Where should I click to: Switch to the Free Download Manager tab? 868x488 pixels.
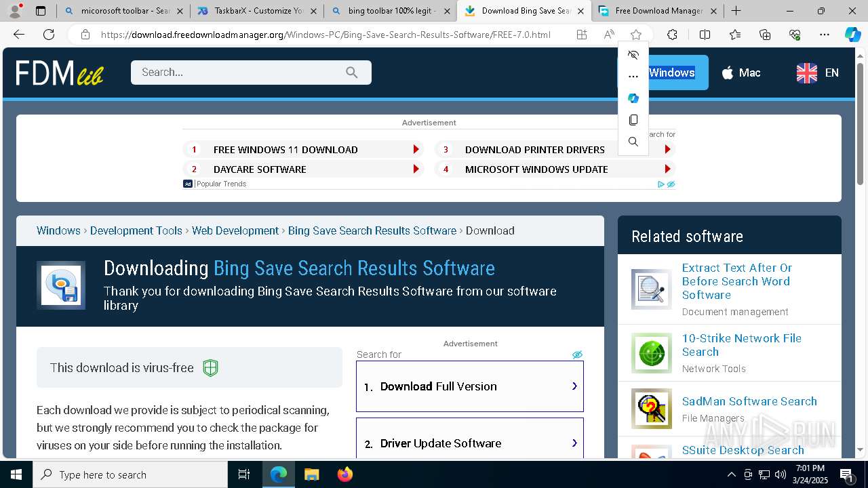(657, 11)
